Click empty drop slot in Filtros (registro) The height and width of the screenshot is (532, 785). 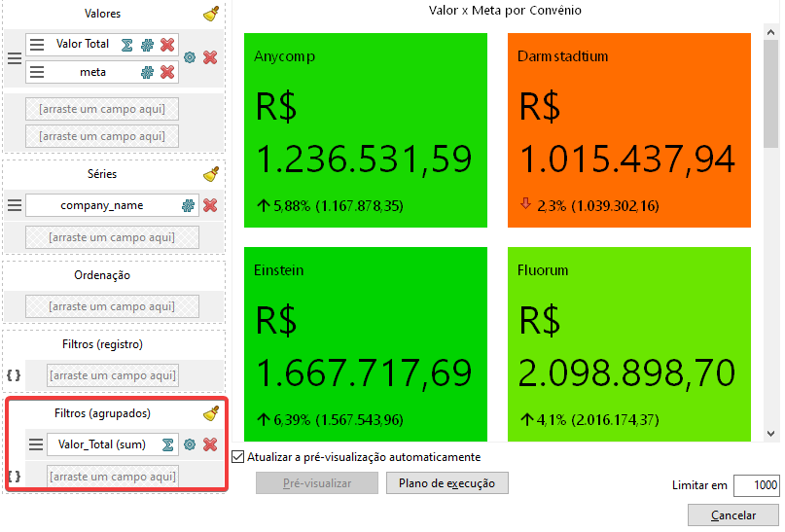pyautogui.click(x=113, y=375)
